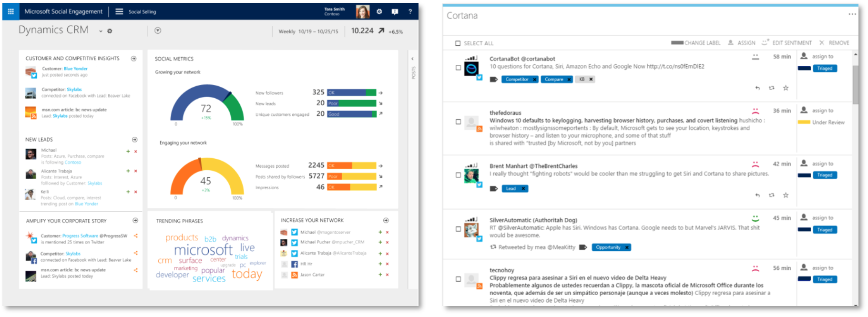Click Remove in the post toolbar
This screenshot has height=317, width=868.
[x=834, y=43]
